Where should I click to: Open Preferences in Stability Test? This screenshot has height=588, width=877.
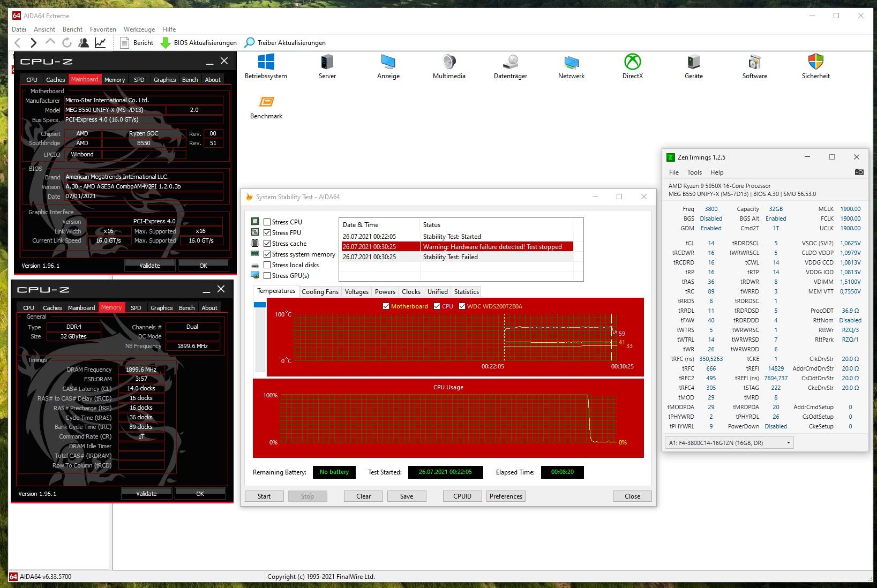[x=506, y=496]
